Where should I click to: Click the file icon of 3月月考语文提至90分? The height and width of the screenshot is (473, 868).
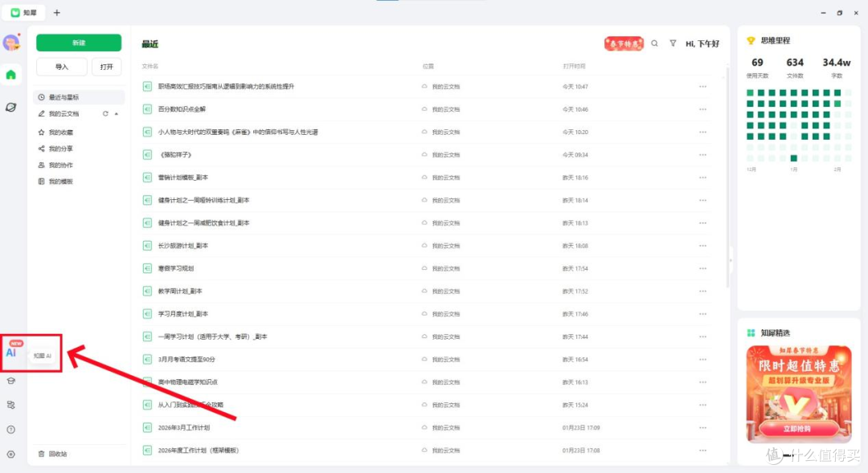147,359
